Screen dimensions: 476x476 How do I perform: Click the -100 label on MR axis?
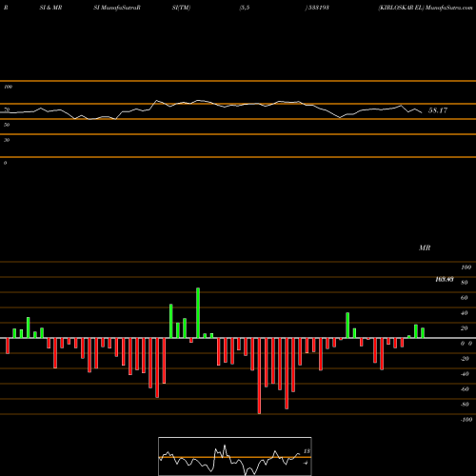click(466, 420)
